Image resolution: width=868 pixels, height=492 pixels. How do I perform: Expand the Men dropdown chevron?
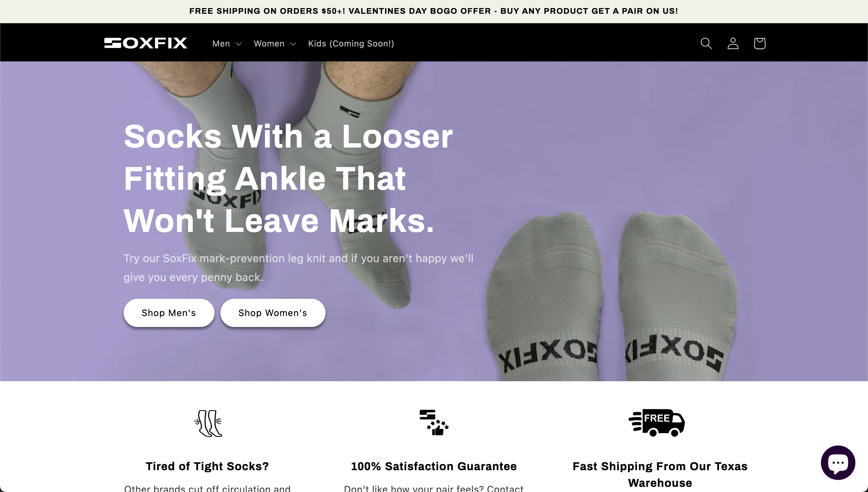tap(239, 44)
